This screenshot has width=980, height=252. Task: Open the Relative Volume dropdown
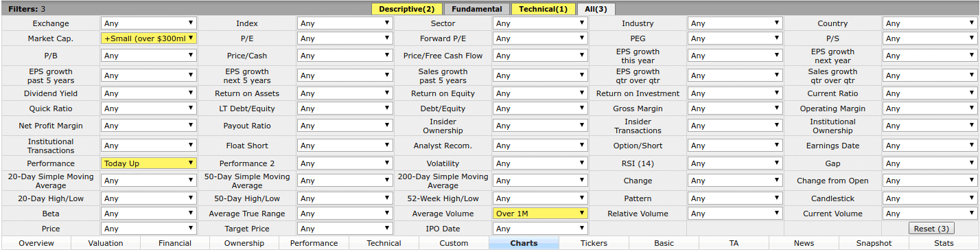tap(735, 214)
